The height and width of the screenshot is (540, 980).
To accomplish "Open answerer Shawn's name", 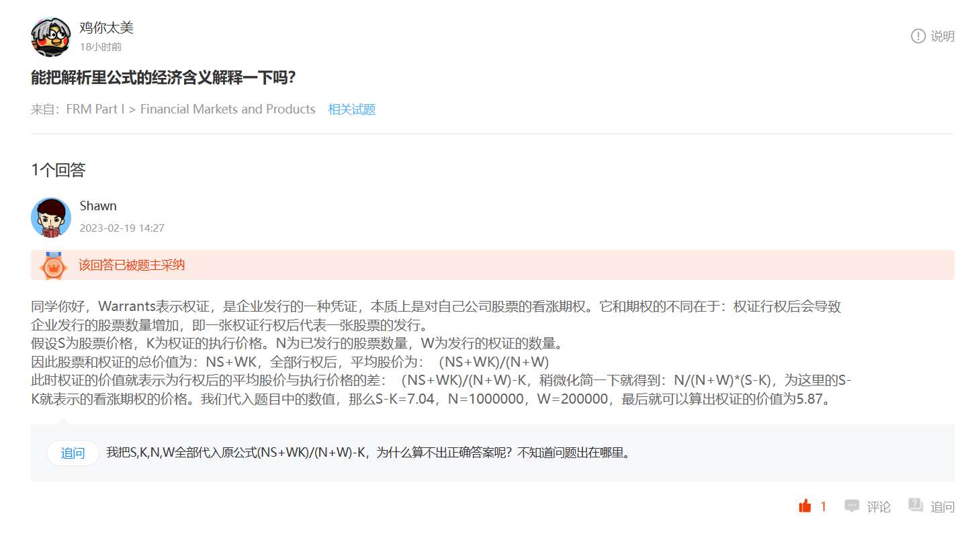I will (x=98, y=206).
